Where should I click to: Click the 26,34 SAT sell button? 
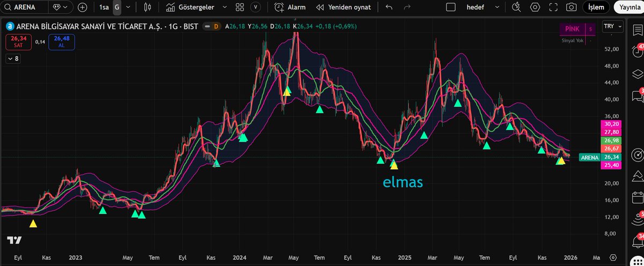[x=18, y=42]
